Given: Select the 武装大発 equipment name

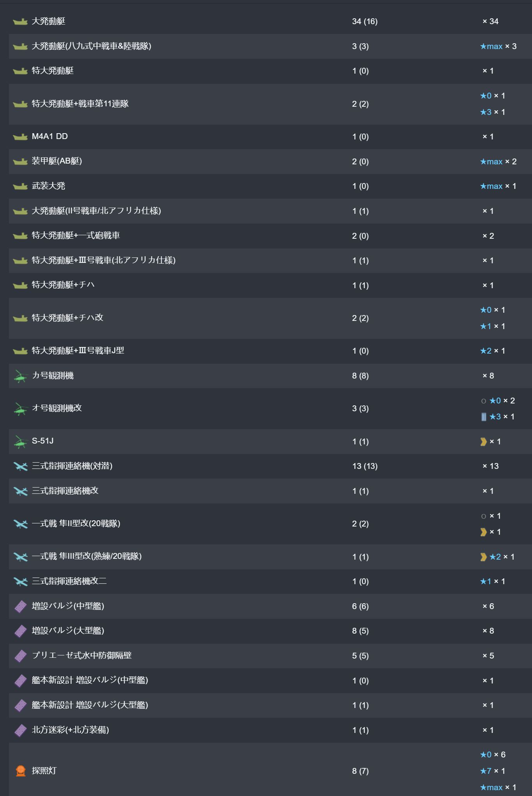Looking at the screenshot, I should pyautogui.click(x=48, y=186).
